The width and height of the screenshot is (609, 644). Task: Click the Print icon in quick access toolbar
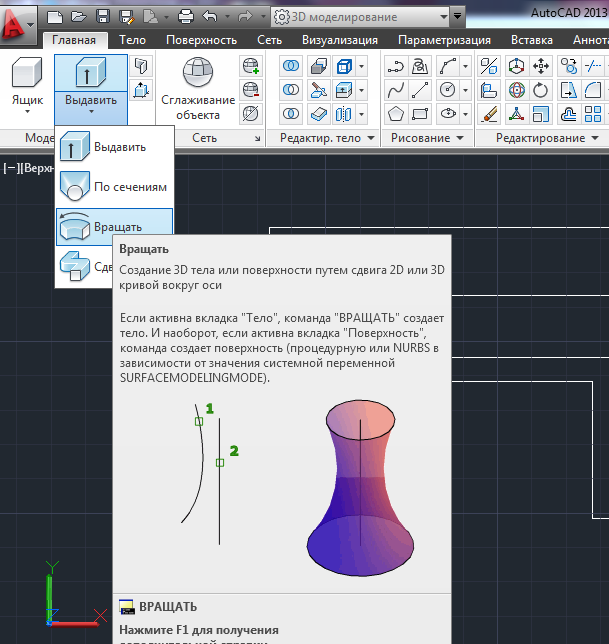(x=186, y=17)
